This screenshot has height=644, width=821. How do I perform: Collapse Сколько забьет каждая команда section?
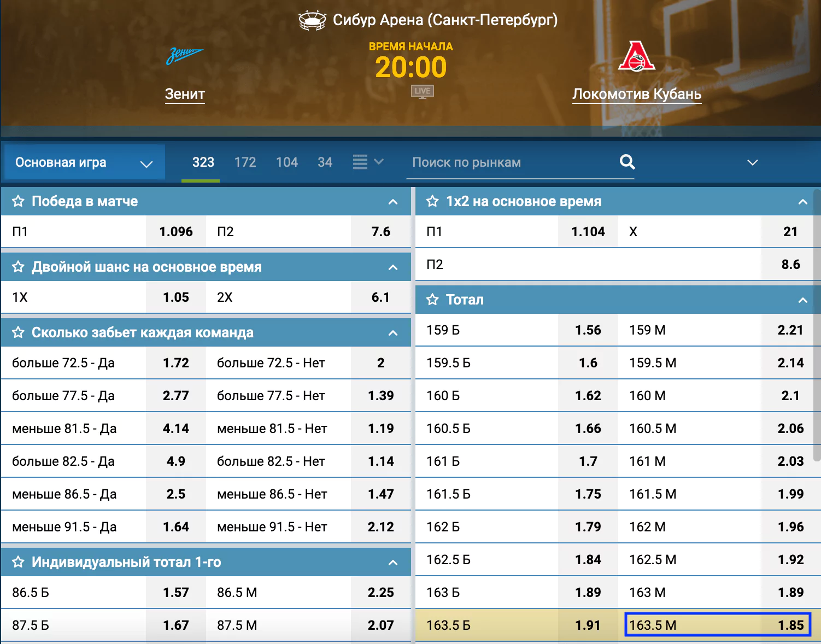[393, 333]
